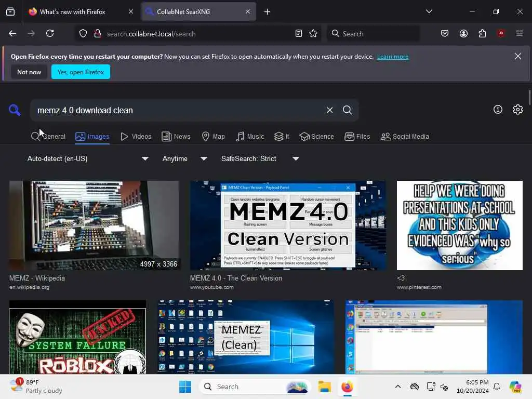
Task: Open the MEMEZ (Clean) desktop image
Action: pos(246,337)
